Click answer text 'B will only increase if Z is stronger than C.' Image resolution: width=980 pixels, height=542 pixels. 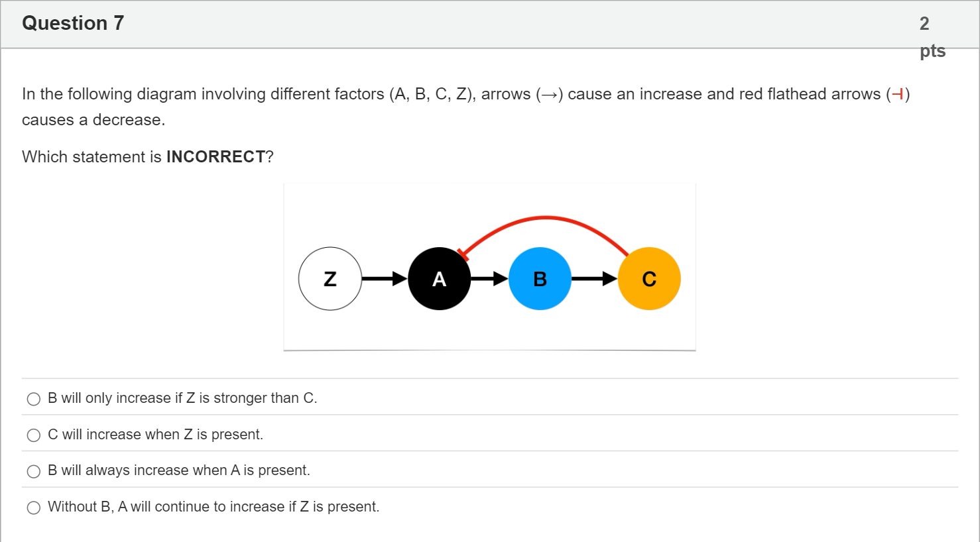click(x=182, y=398)
